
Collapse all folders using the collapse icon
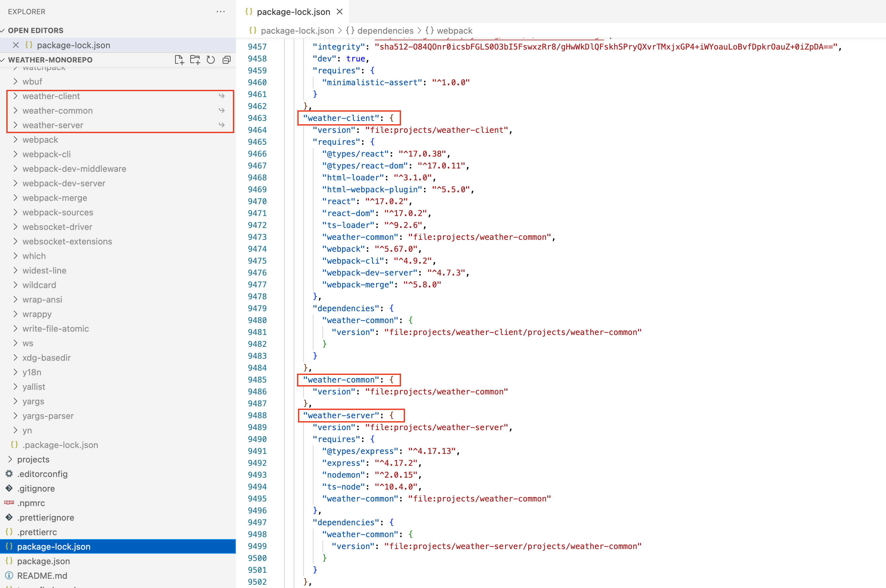pos(227,60)
